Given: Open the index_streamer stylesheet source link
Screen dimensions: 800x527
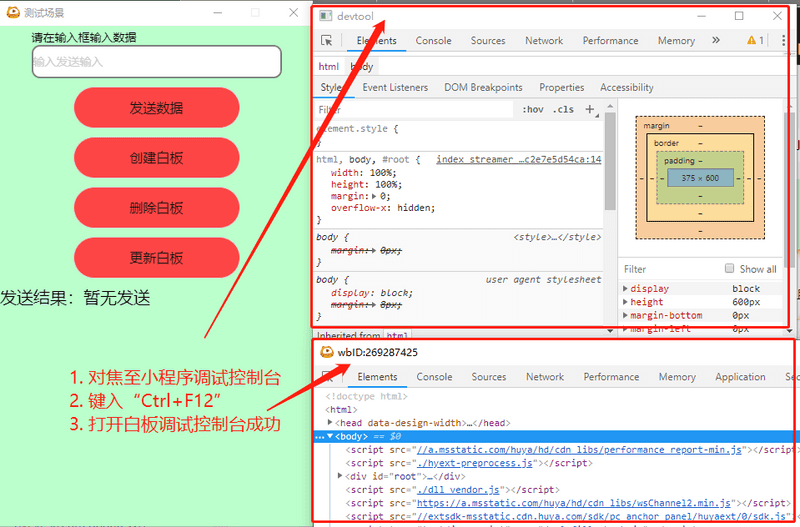Looking at the screenshot, I should (518, 159).
